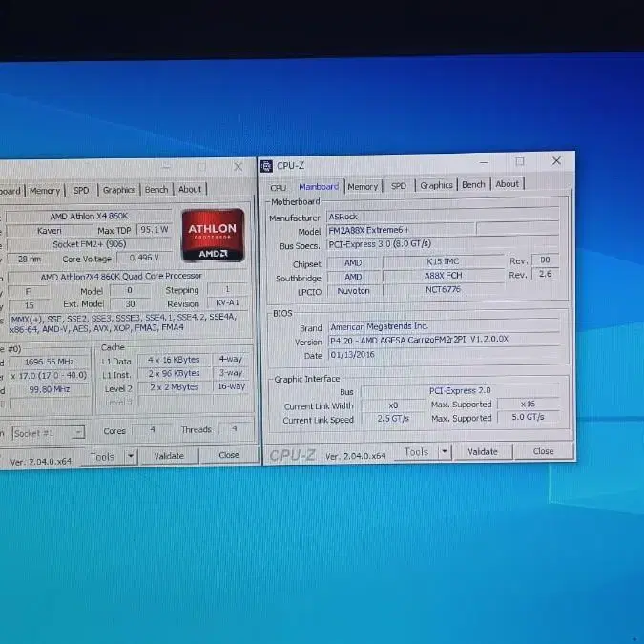Minimize the right CPU-Z window

(x=485, y=162)
